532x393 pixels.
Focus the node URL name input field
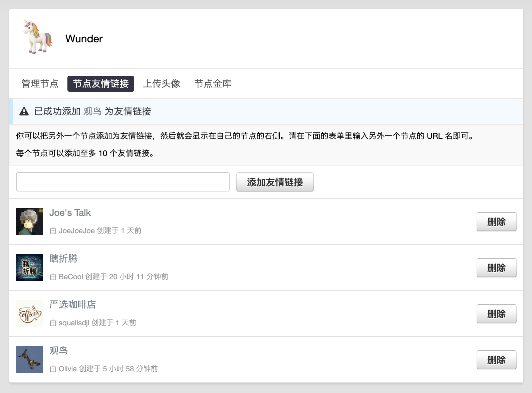click(x=123, y=182)
